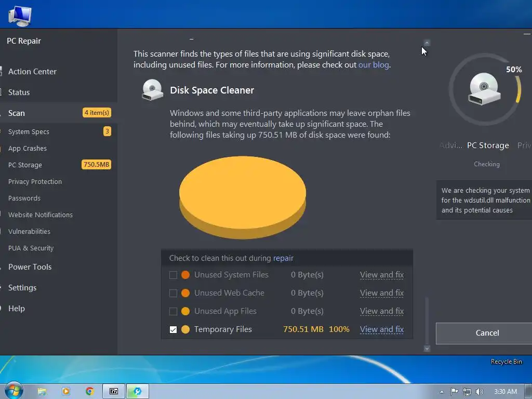The image size is (532, 399).
Task: Check the Unused Web Cache box
Action: click(173, 293)
